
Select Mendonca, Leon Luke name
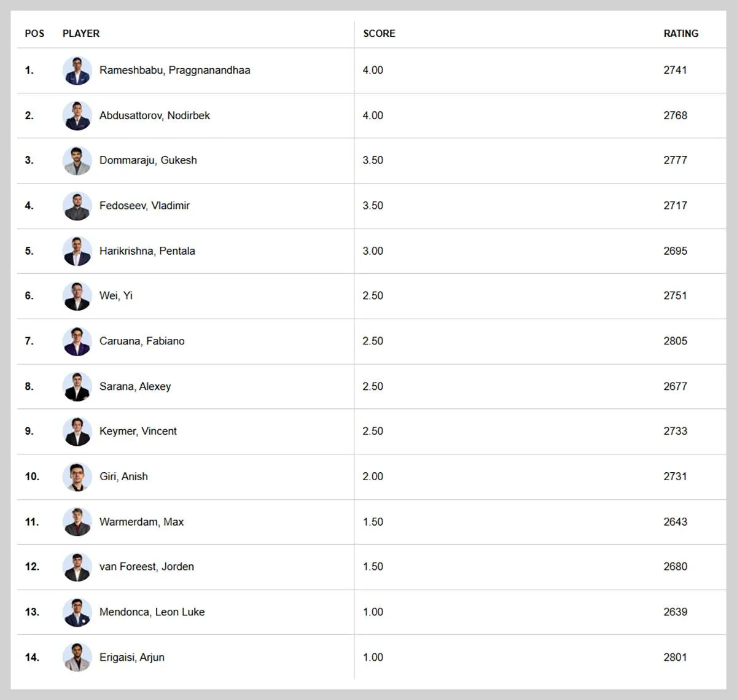(152, 612)
